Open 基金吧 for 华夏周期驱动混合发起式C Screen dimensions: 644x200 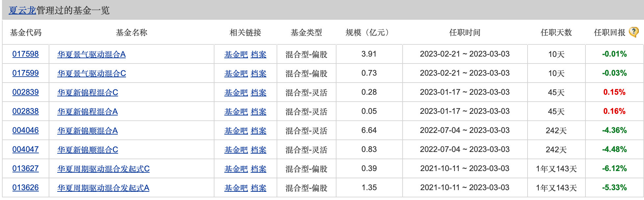236,169
